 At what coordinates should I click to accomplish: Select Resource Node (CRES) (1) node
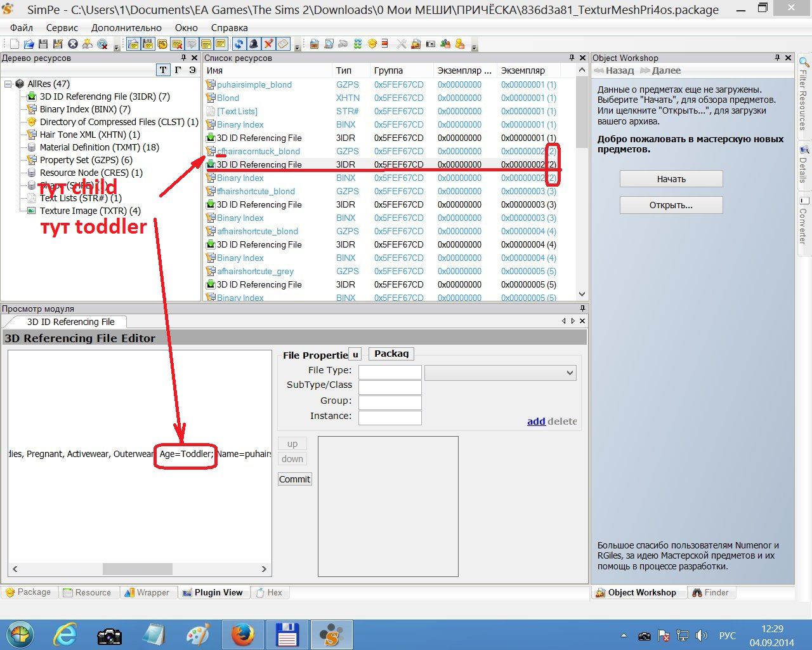pyautogui.click(x=91, y=173)
